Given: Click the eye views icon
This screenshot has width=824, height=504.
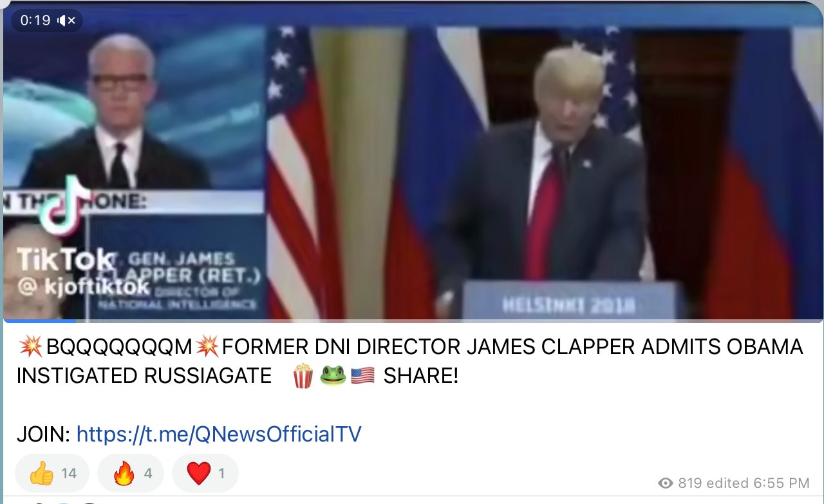Looking at the screenshot, I should point(666,483).
